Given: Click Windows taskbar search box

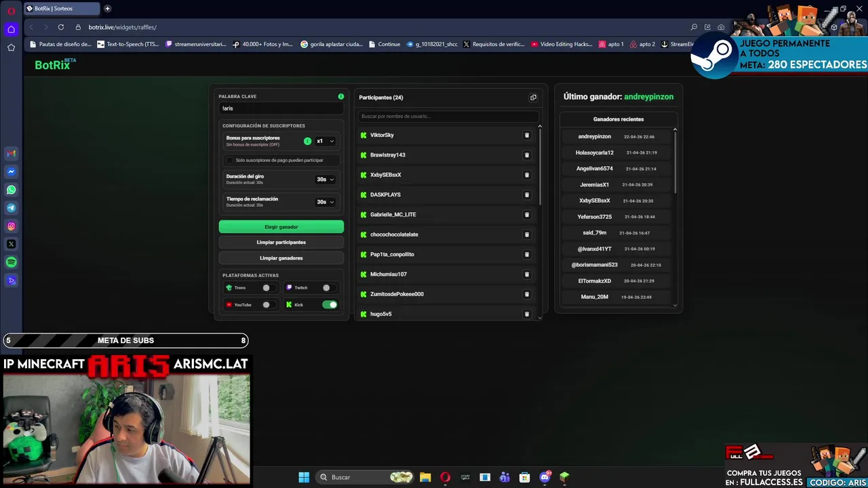Looking at the screenshot, I should [x=366, y=477].
